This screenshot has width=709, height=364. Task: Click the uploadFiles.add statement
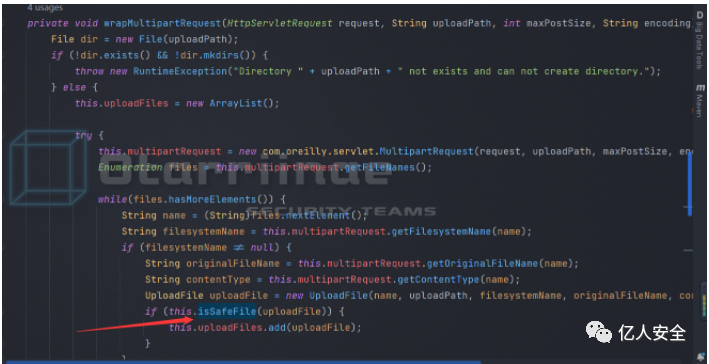click(265, 327)
